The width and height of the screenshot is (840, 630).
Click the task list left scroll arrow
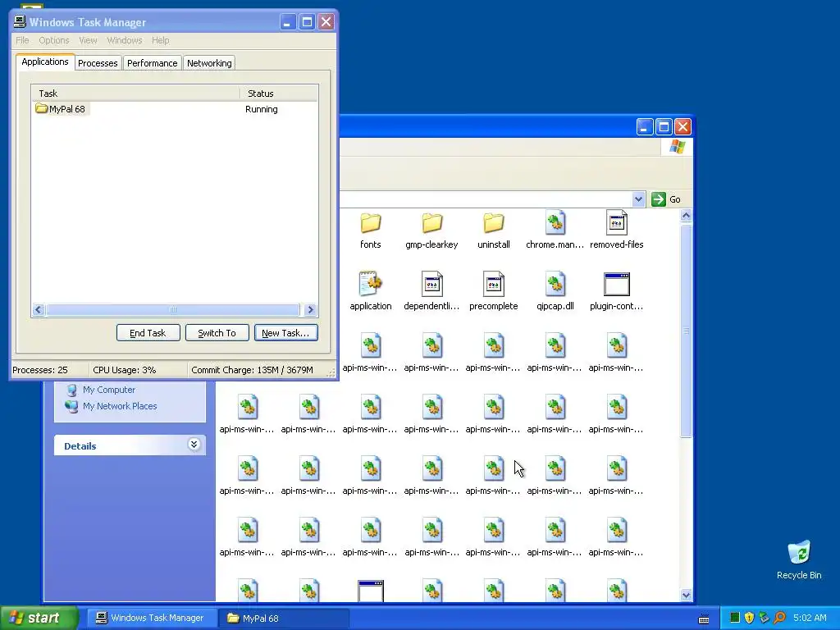point(38,309)
